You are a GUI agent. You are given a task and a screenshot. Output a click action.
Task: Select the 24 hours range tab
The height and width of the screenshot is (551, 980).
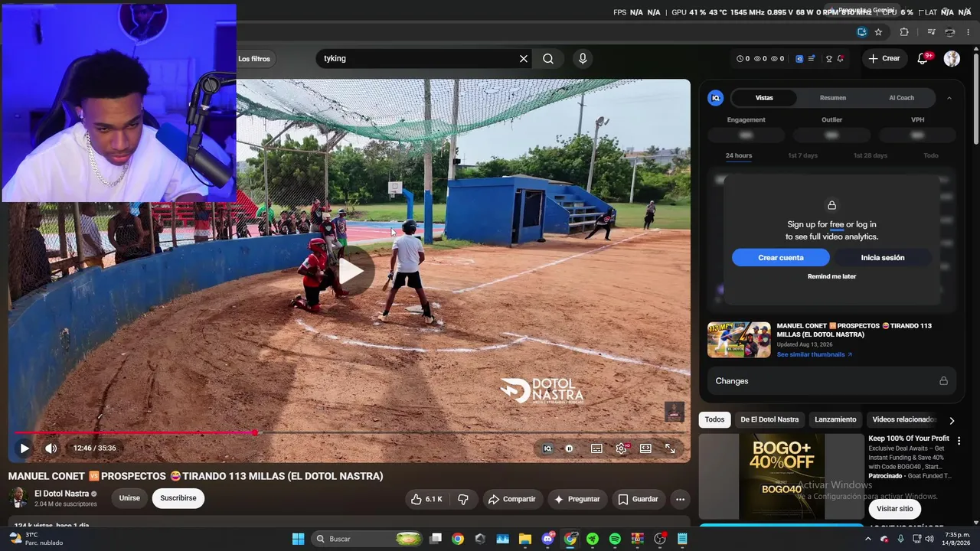(x=739, y=155)
